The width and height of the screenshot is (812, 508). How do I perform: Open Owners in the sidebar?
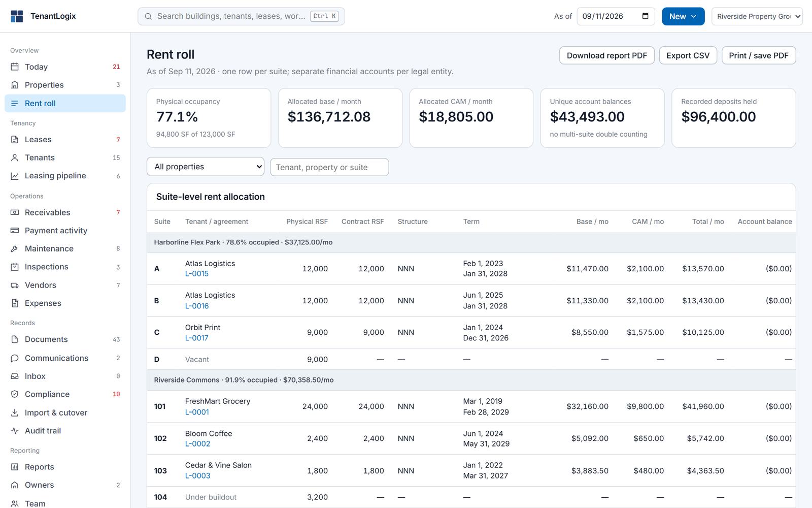(65, 485)
